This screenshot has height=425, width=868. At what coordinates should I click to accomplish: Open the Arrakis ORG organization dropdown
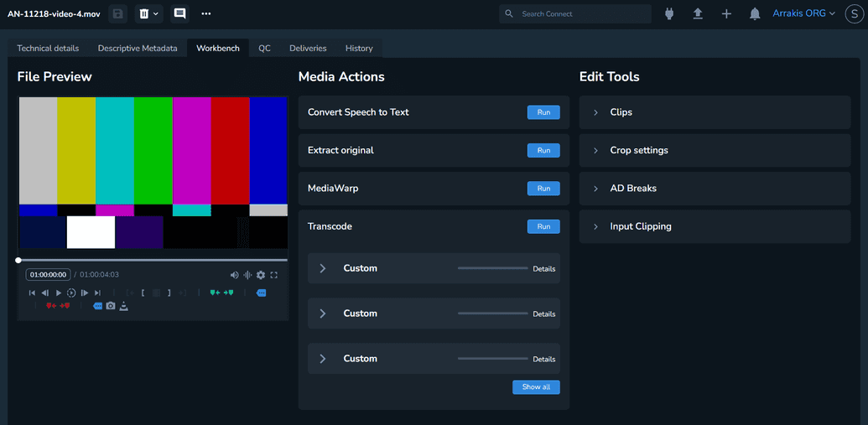click(803, 13)
